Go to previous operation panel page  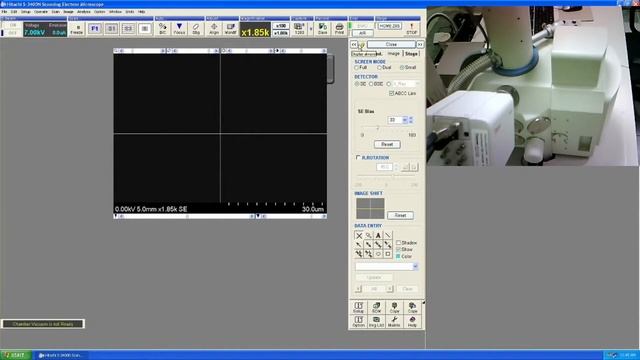pyautogui.click(x=354, y=44)
